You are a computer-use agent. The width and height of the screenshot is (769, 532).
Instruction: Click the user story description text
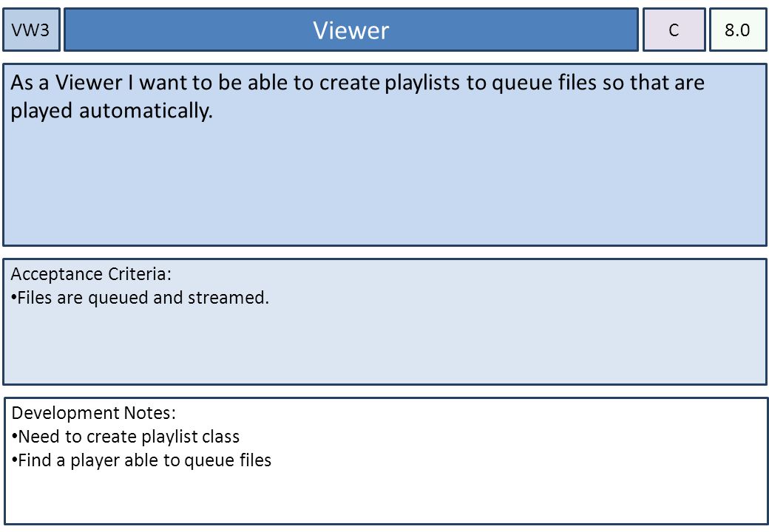pyautogui.click(x=357, y=97)
